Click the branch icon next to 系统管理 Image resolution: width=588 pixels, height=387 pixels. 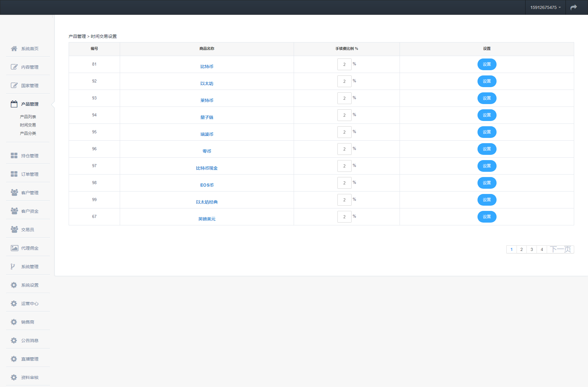[13, 267]
